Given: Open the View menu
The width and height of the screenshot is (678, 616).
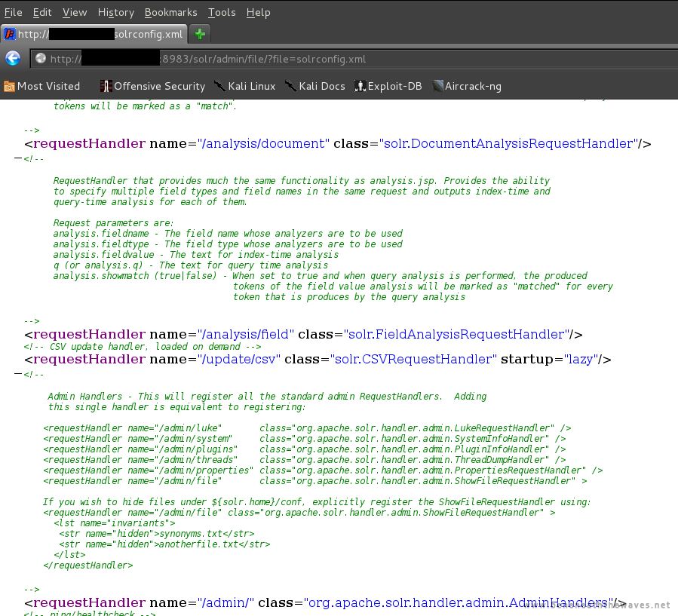Looking at the screenshot, I should pos(75,13).
